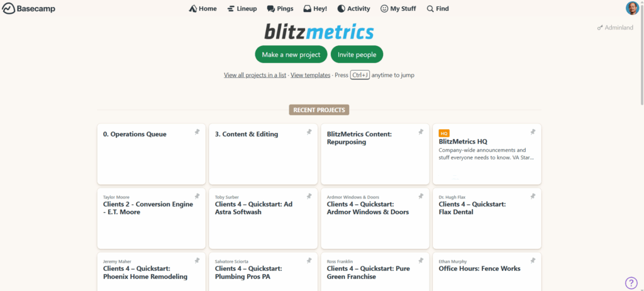
Task: Open the user avatar in top corner
Action: pos(632,8)
